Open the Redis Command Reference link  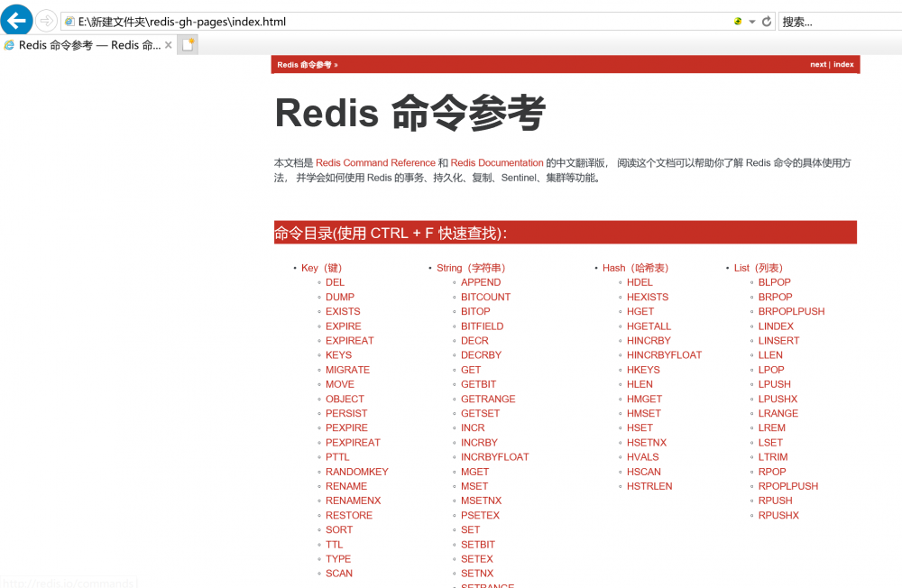coord(374,163)
